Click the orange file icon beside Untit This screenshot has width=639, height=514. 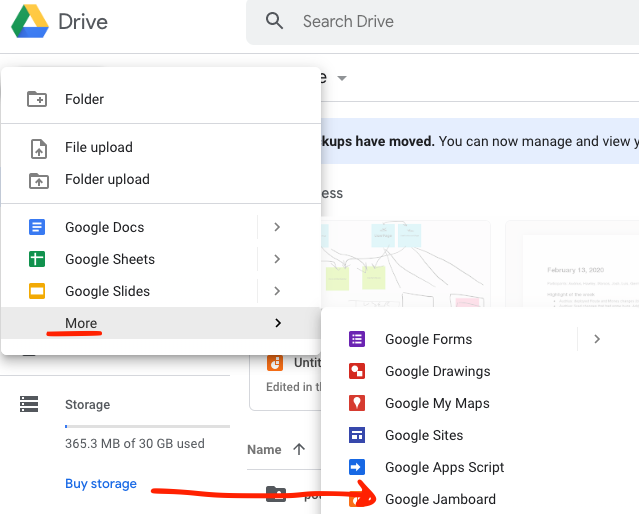click(275, 363)
